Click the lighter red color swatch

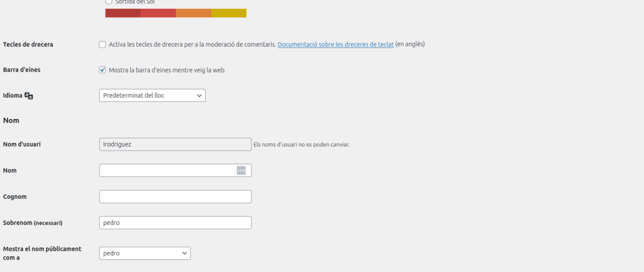158,13
